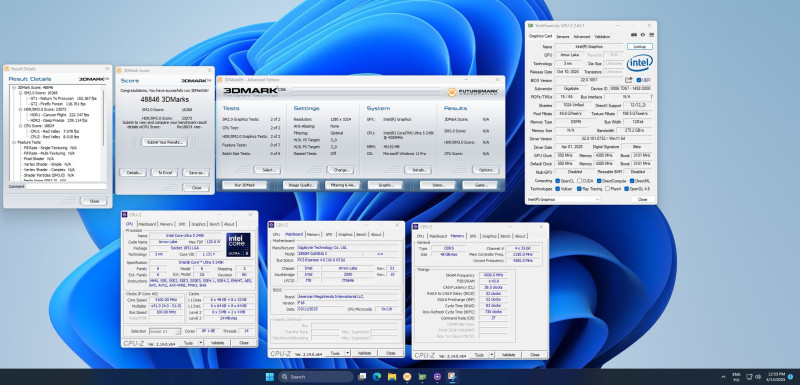Click the 48846 3DMarks score text
The image size is (800, 385).
coord(164,100)
